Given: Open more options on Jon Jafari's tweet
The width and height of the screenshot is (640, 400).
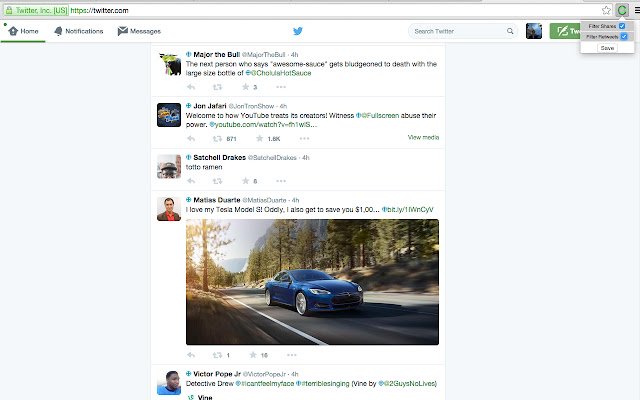Looking at the screenshot, I should [x=304, y=139].
